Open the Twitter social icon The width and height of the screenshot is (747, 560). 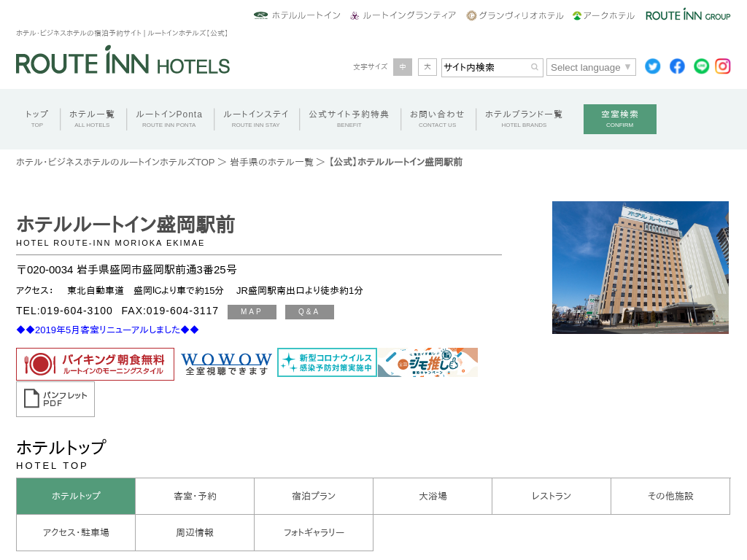point(653,66)
